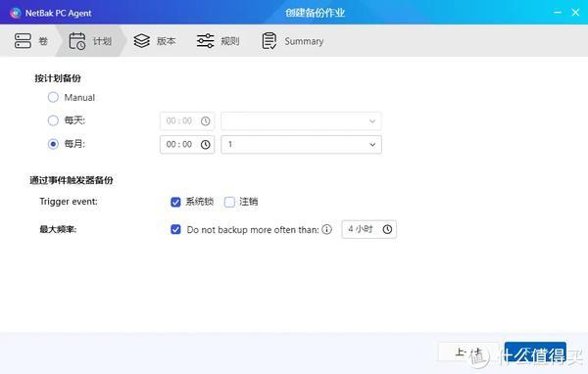Open the daily day-selection dropdown
588x374 pixels.
301,121
